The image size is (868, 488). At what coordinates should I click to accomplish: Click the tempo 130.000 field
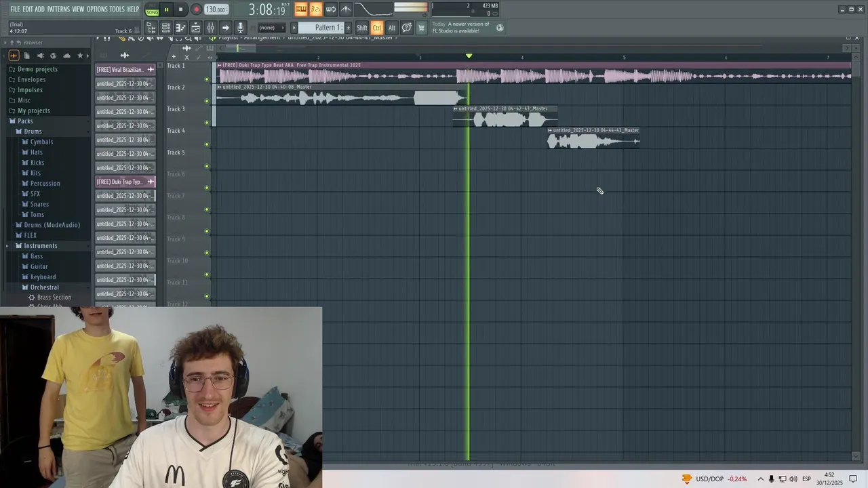pos(216,9)
